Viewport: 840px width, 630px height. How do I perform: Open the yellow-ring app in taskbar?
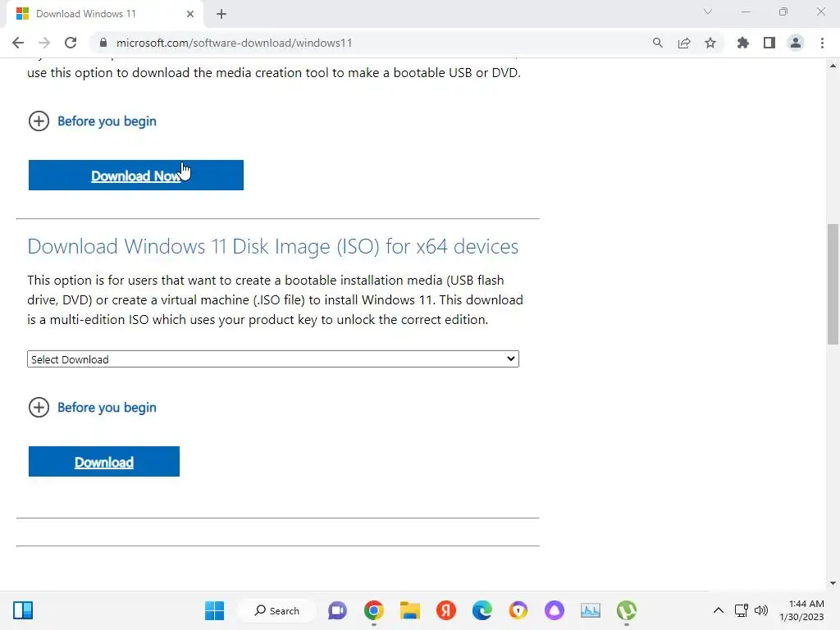tap(518, 610)
